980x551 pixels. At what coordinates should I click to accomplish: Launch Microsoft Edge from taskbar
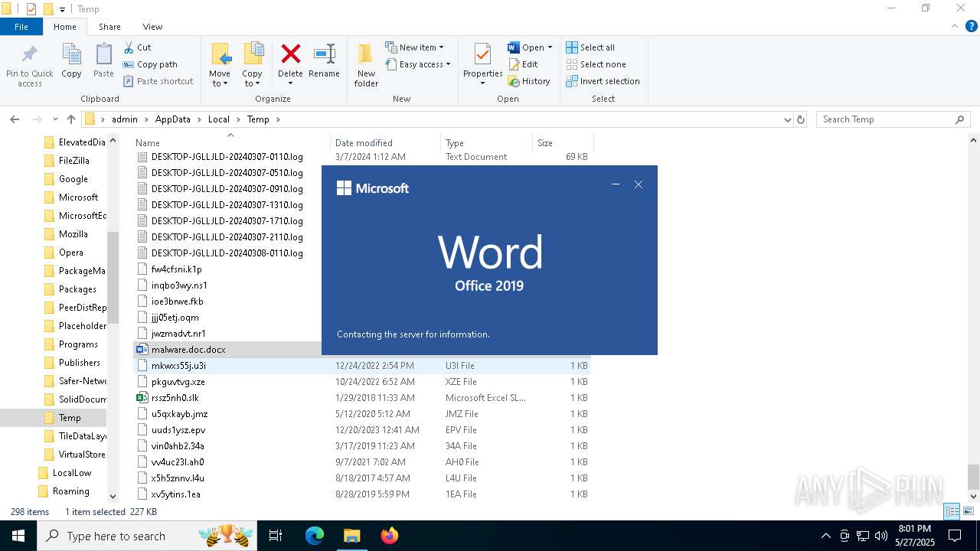coord(315,536)
